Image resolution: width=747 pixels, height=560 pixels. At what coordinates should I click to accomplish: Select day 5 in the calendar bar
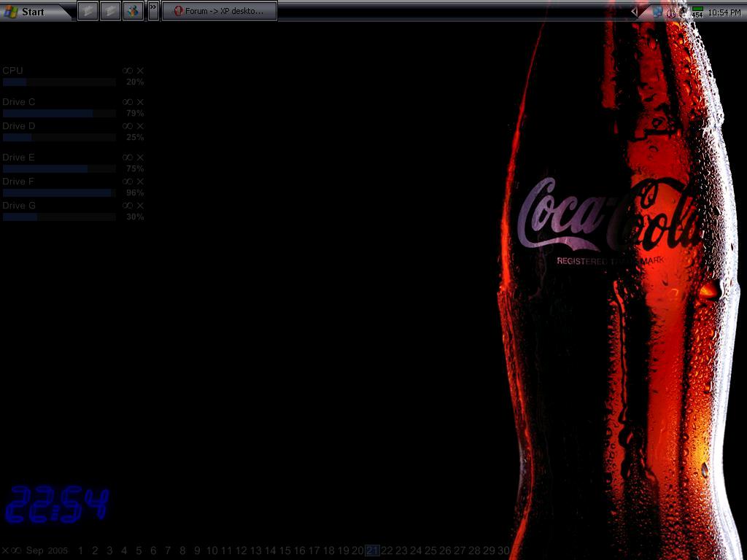point(139,551)
